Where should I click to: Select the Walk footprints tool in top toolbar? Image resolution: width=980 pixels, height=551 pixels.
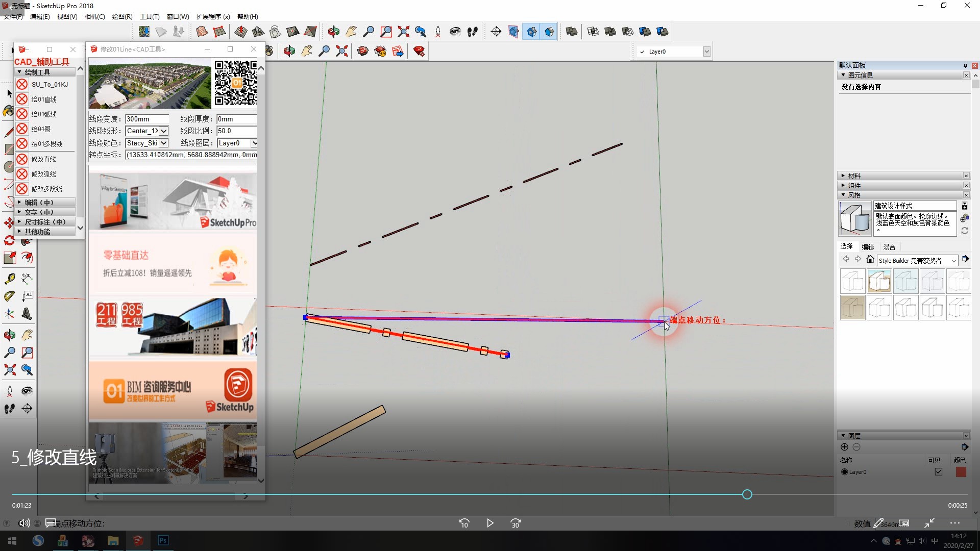coord(473,32)
